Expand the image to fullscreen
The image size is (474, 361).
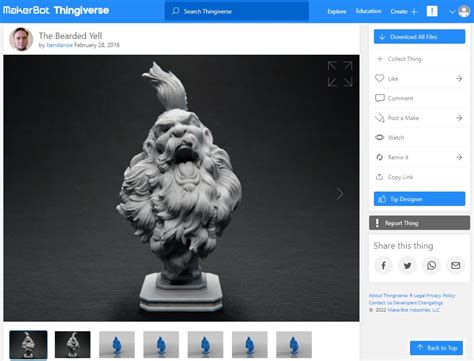pyautogui.click(x=340, y=74)
